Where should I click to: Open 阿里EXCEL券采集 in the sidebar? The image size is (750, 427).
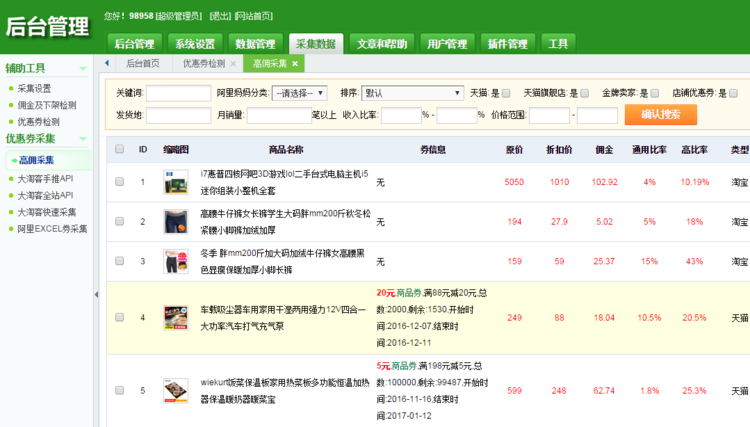pos(52,229)
